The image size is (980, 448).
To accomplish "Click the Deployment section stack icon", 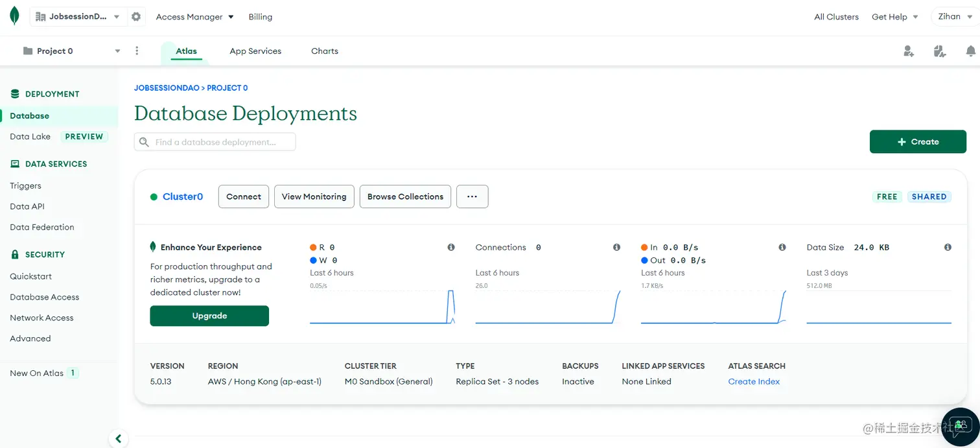I will 15,94.
